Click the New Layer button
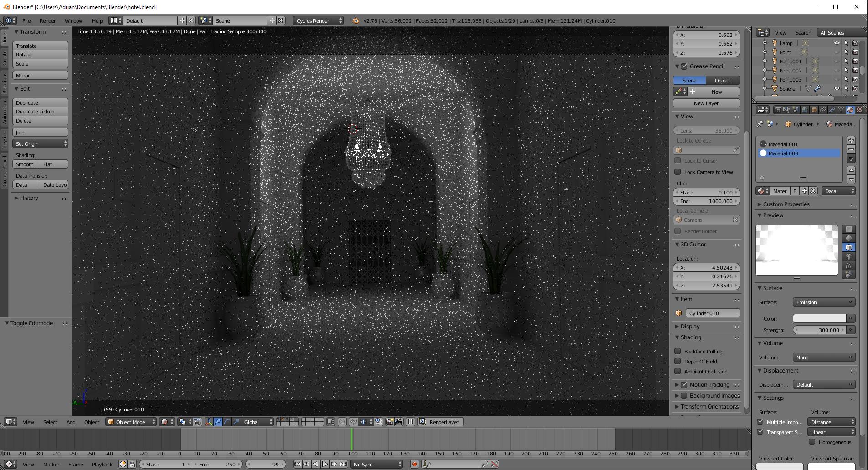Screen dimensions: 868x470 (x=706, y=103)
